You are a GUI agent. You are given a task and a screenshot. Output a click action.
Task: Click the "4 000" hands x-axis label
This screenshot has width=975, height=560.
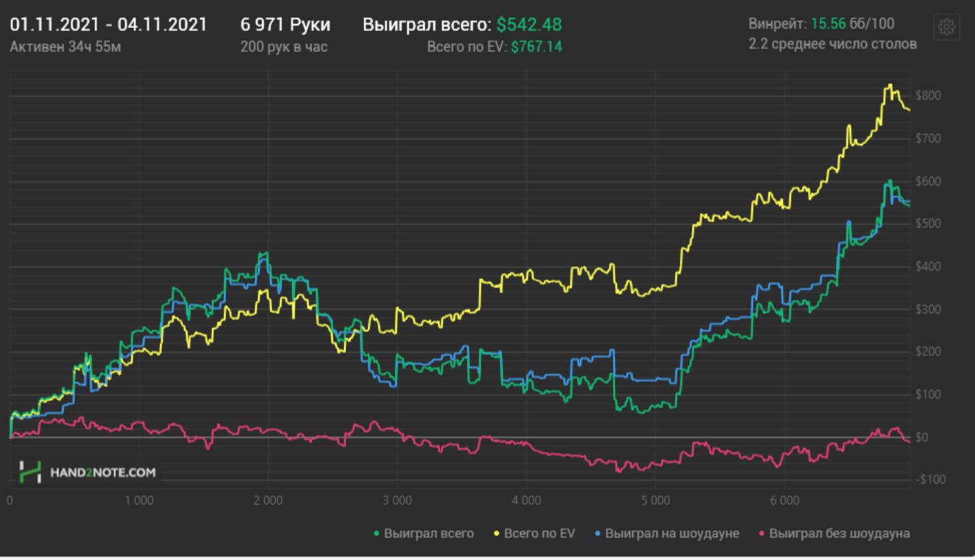pyautogui.click(x=526, y=501)
